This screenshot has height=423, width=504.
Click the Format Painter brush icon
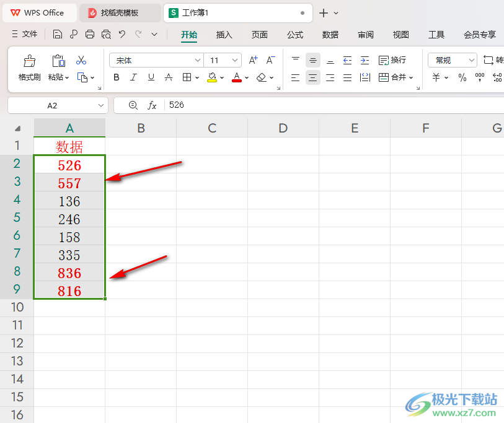click(29, 61)
